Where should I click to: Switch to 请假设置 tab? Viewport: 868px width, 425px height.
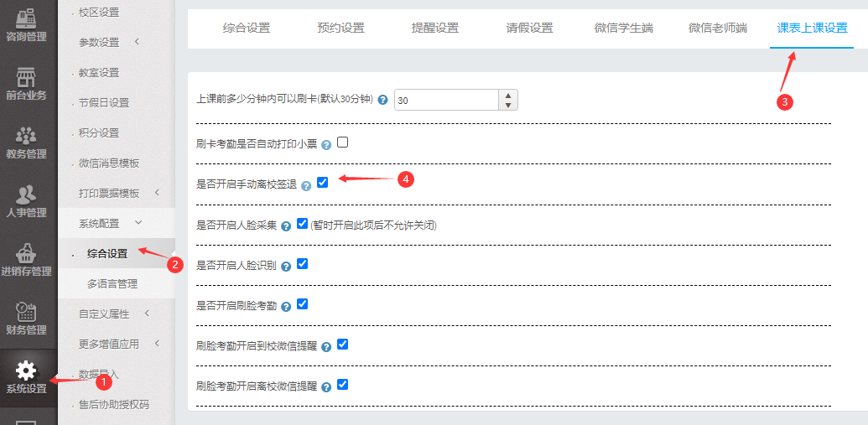[x=529, y=29]
